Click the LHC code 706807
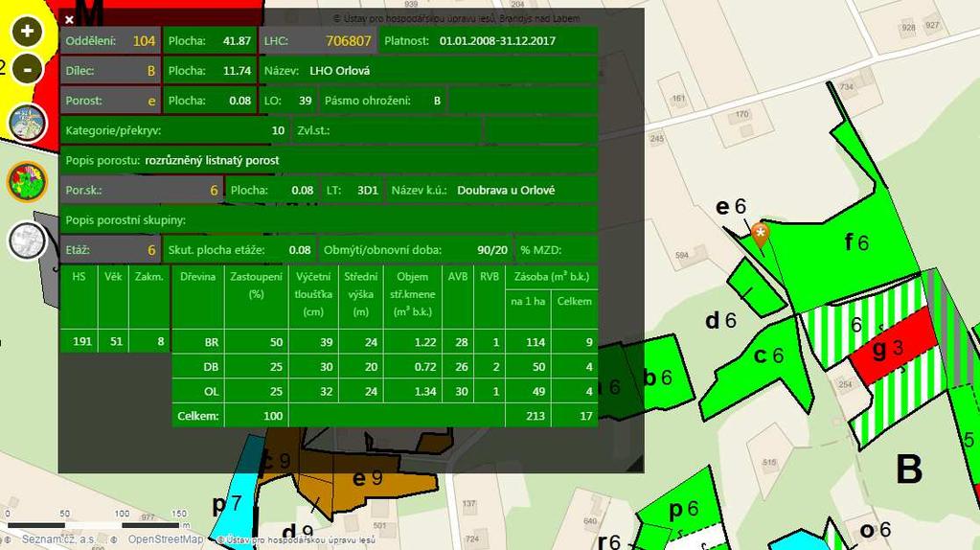The image size is (980, 550). 348,41
